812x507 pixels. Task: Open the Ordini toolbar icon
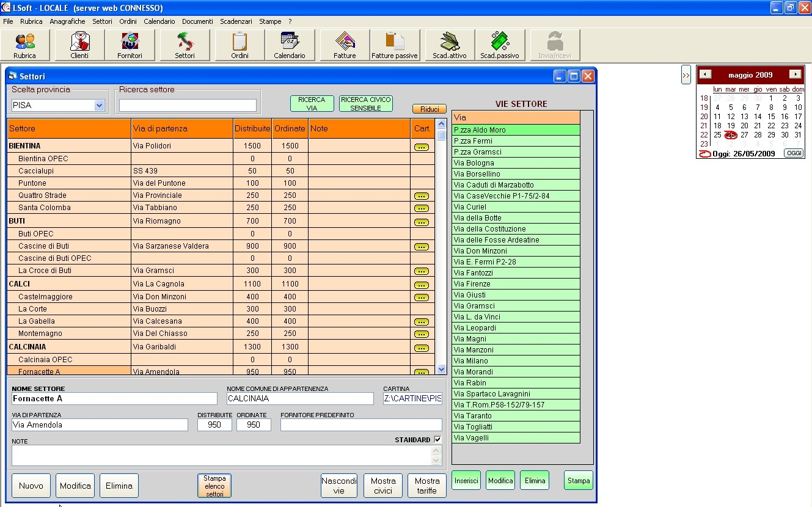240,45
